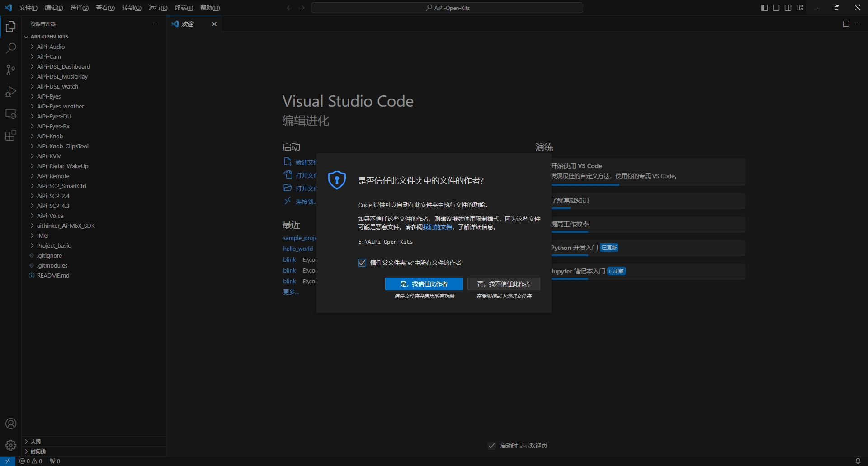Expand the Timeline section
The height and width of the screenshot is (466, 868).
pos(94,452)
